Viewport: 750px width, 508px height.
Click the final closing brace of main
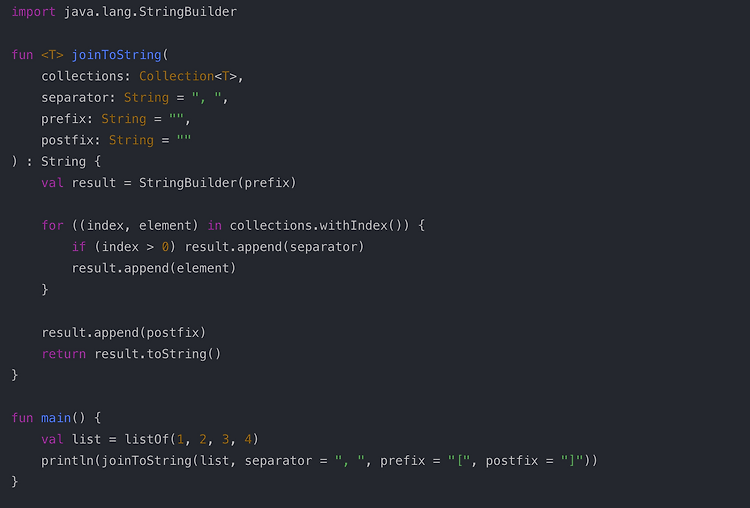coord(15,482)
